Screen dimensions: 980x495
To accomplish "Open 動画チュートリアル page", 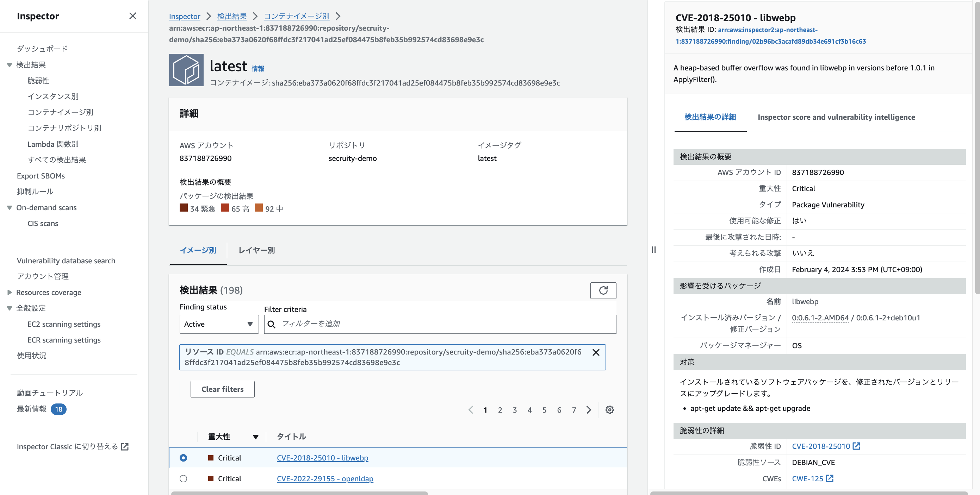I will click(50, 393).
